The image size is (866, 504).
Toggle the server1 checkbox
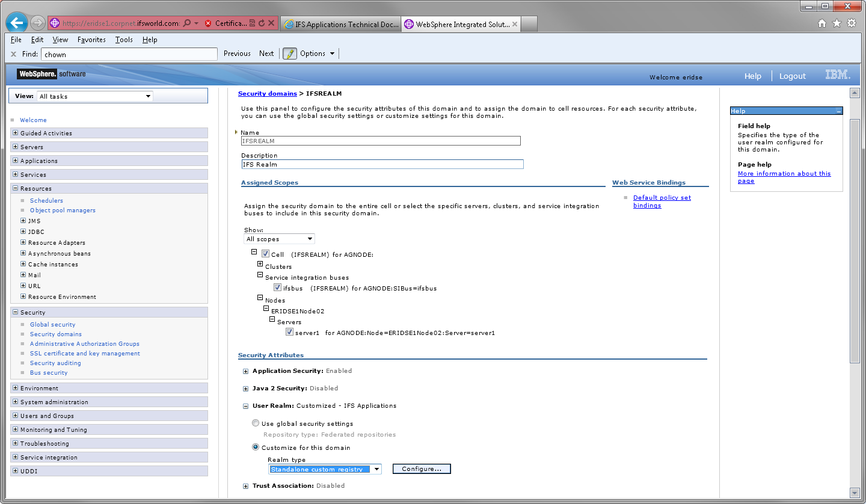289,331
